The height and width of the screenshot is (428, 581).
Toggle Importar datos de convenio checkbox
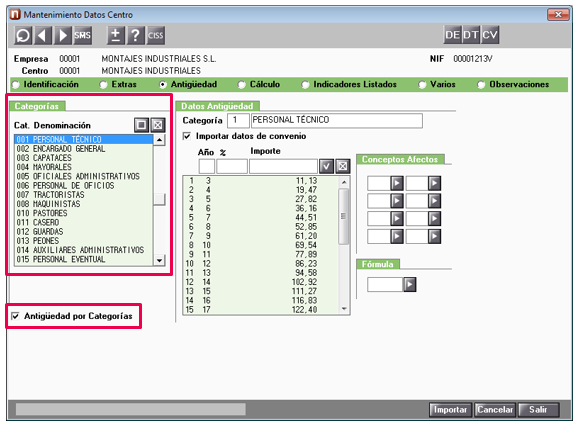coord(187,136)
